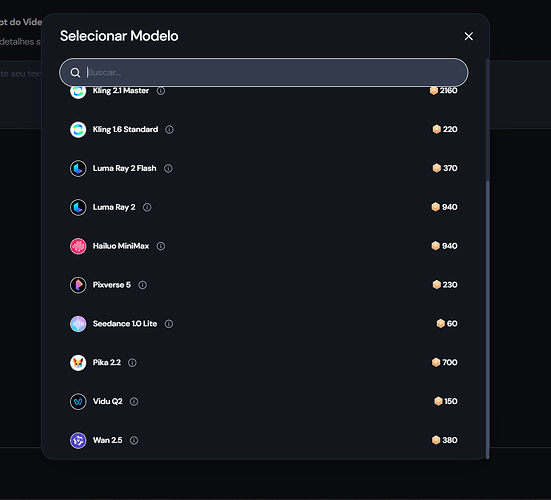Open Vidu Q2 info icon

click(x=134, y=401)
